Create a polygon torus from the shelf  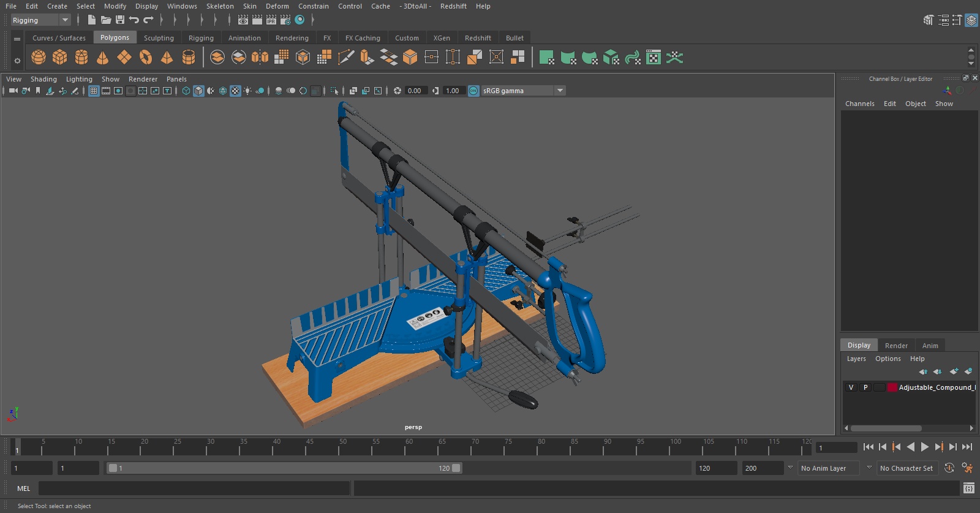146,58
